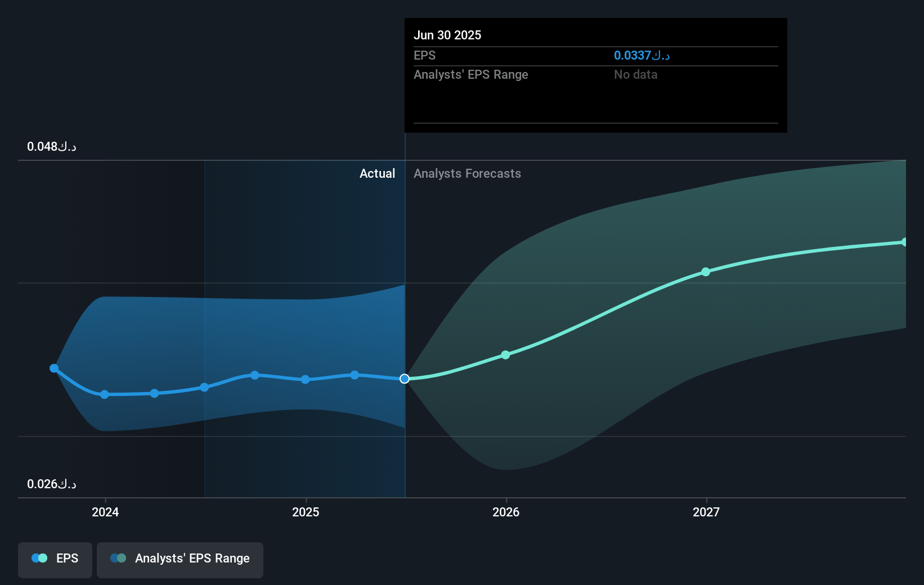This screenshot has width=924, height=585.
Task: Click the 2027 x-axis label
Action: coord(706,512)
